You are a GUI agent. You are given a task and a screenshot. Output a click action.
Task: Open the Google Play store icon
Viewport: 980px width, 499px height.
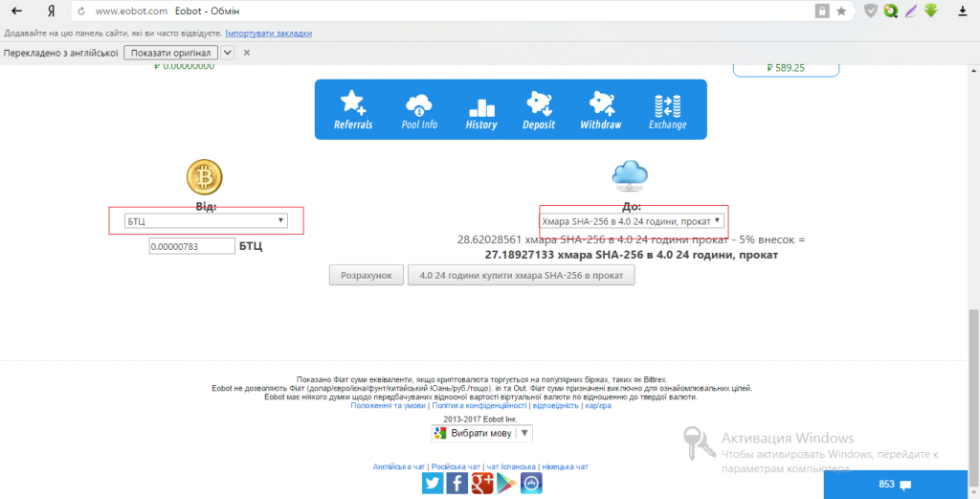point(506,484)
